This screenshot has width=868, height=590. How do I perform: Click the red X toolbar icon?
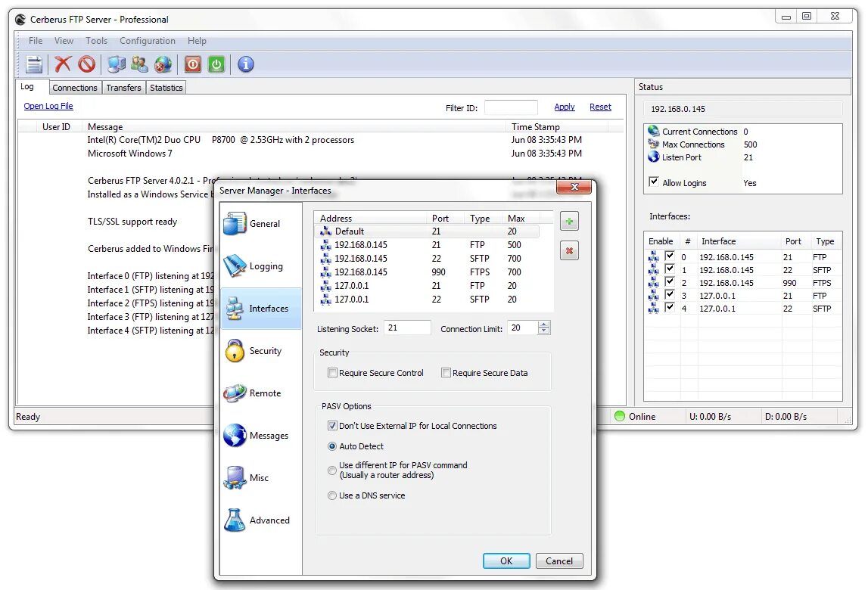point(63,64)
